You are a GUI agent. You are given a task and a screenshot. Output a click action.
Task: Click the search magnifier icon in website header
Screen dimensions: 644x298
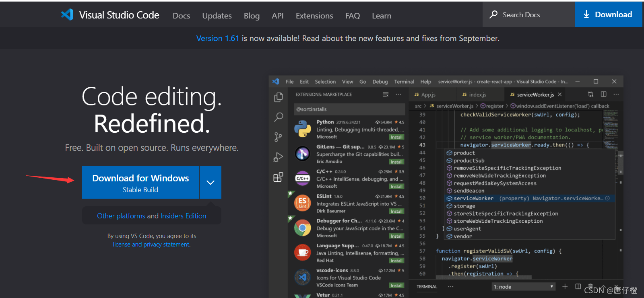493,14
